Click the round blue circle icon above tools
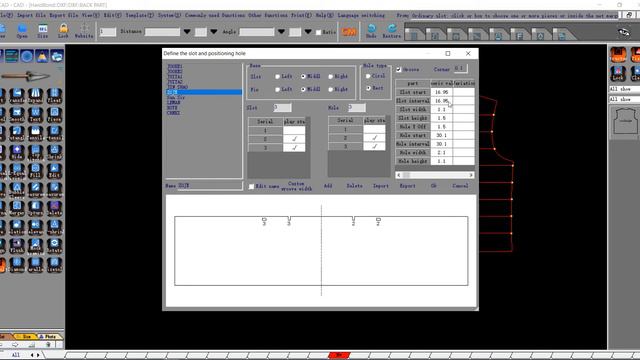The image size is (640, 360). pyautogui.click(x=27, y=56)
